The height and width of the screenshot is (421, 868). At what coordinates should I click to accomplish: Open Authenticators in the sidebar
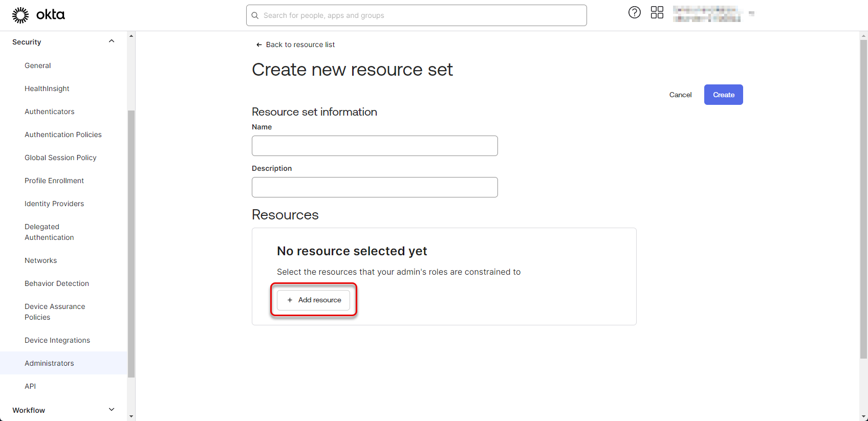(x=50, y=112)
